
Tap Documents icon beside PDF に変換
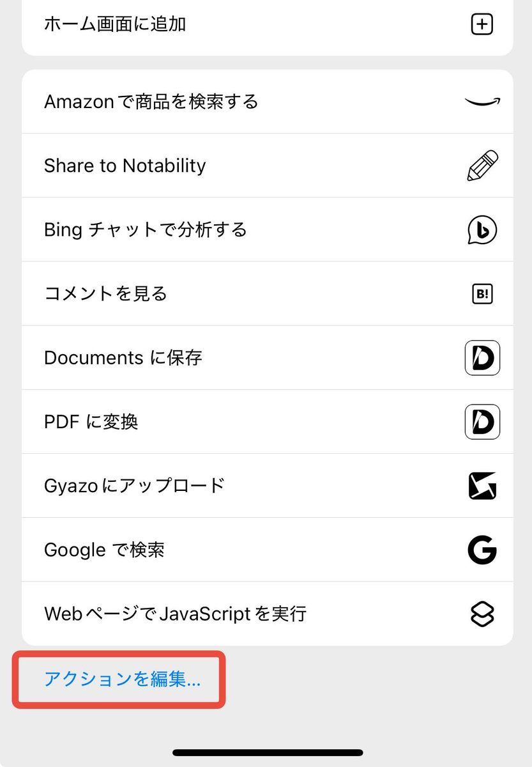pos(482,422)
